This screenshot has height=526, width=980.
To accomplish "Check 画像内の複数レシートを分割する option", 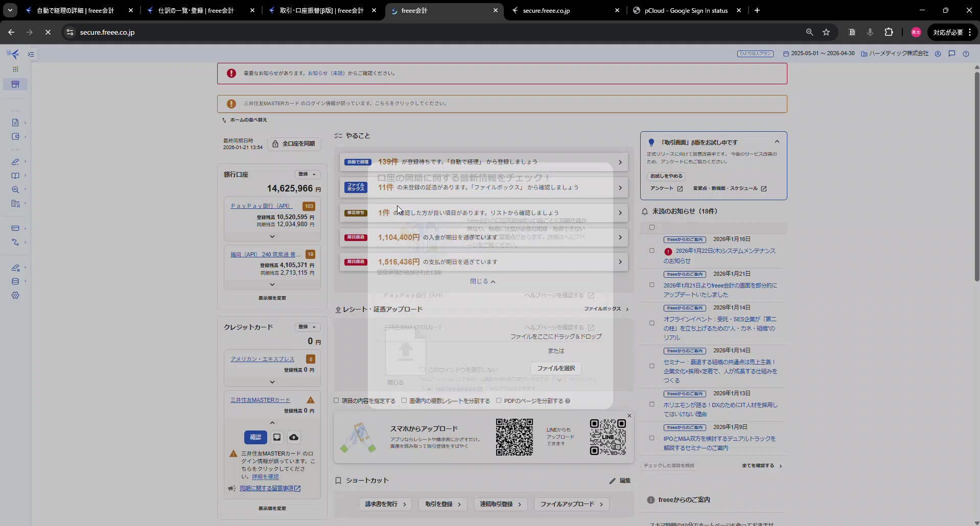I will coord(404,401).
